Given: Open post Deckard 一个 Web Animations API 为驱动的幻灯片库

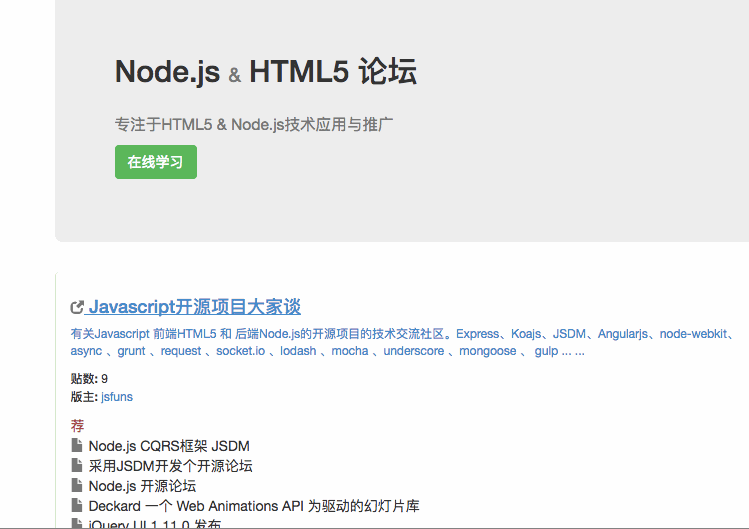Looking at the screenshot, I should [254, 506].
